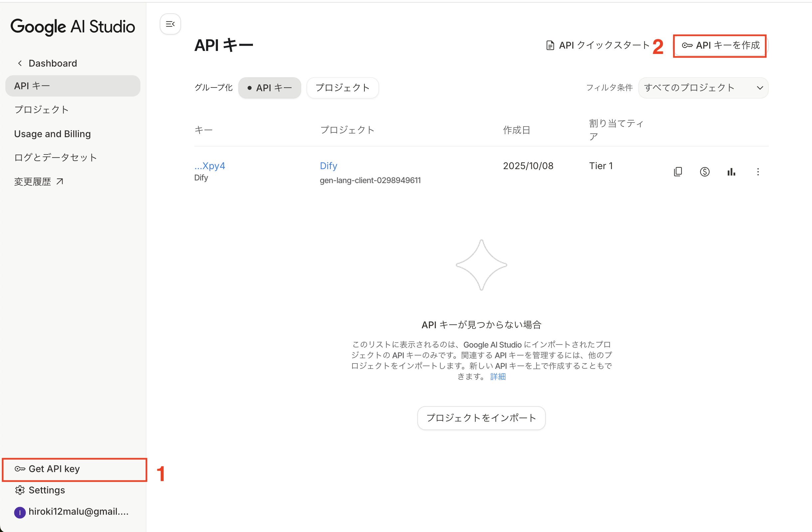Open the ...Xpy4 key link
Screen dimensions: 812x532
point(209,166)
